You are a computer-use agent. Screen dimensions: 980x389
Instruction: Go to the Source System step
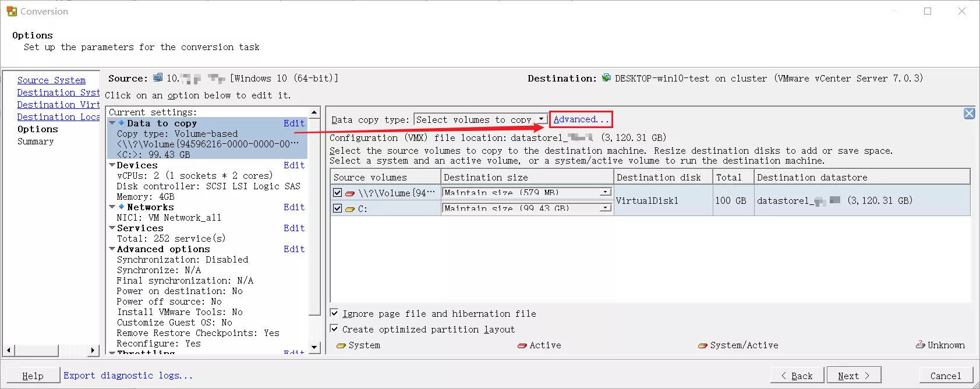click(51, 80)
